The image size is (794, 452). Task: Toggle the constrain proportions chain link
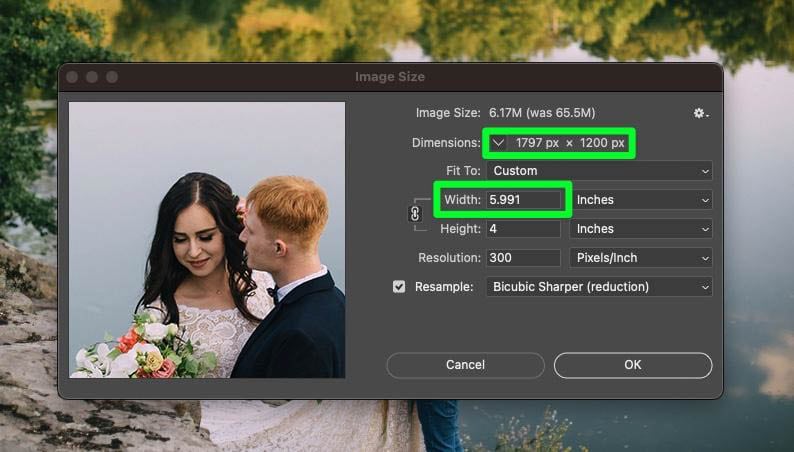pos(416,213)
